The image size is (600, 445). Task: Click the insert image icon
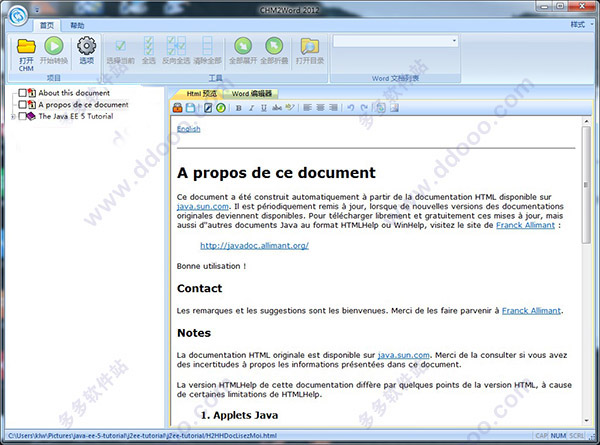[395, 108]
